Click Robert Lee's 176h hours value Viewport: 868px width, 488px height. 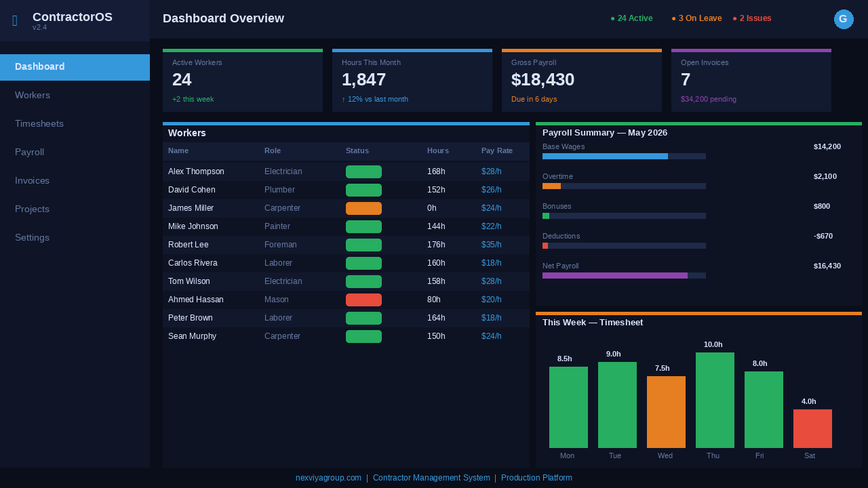[x=436, y=245]
